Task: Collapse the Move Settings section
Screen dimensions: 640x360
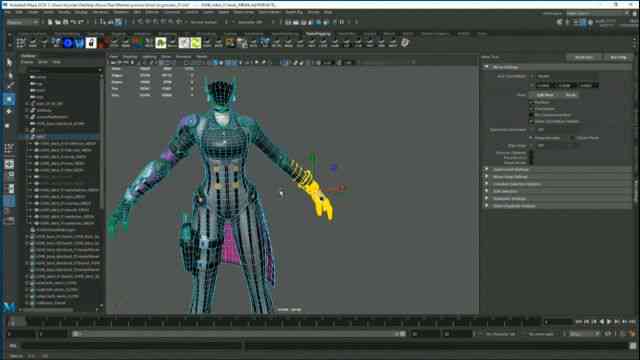Action: (557, 67)
